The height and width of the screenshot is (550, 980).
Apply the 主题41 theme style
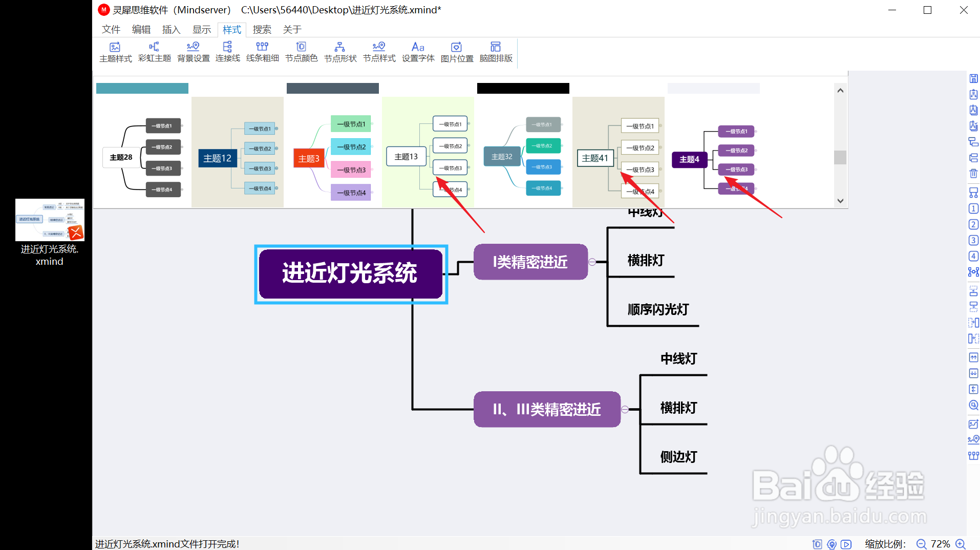(619, 152)
